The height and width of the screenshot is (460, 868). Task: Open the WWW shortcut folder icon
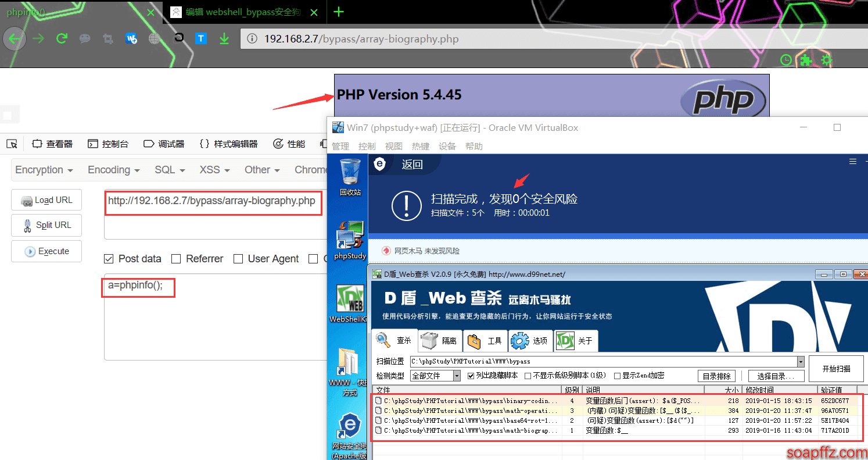pos(349,372)
